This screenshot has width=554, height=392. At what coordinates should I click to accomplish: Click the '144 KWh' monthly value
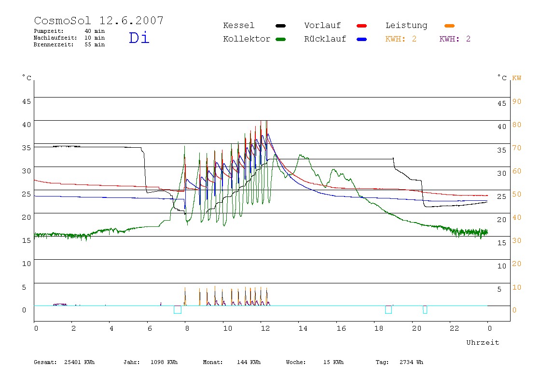pyautogui.click(x=249, y=362)
